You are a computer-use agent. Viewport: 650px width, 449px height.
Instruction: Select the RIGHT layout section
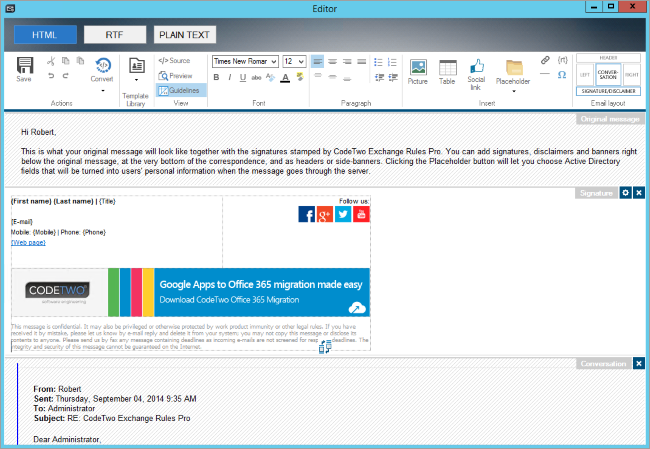pos(632,75)
